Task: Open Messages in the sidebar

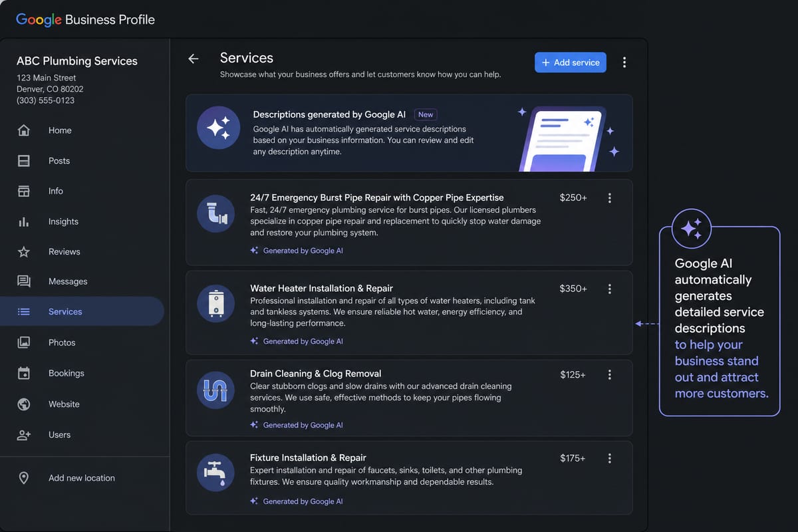Action: pos(68,281)
